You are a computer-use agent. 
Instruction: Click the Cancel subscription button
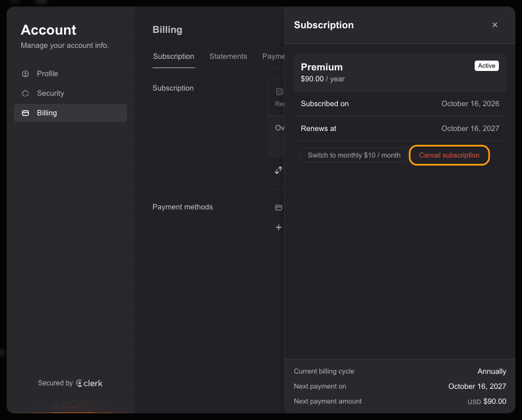coord(449,155)
